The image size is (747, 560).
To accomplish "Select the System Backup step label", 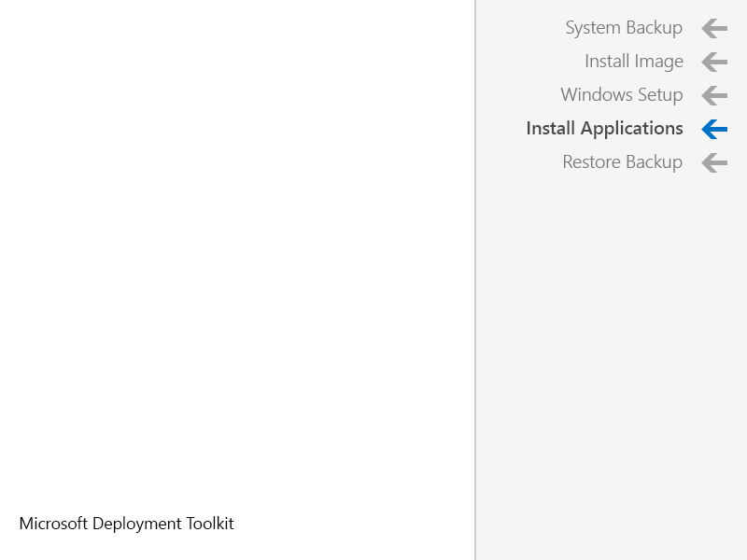I will click(x=624, y=28).
